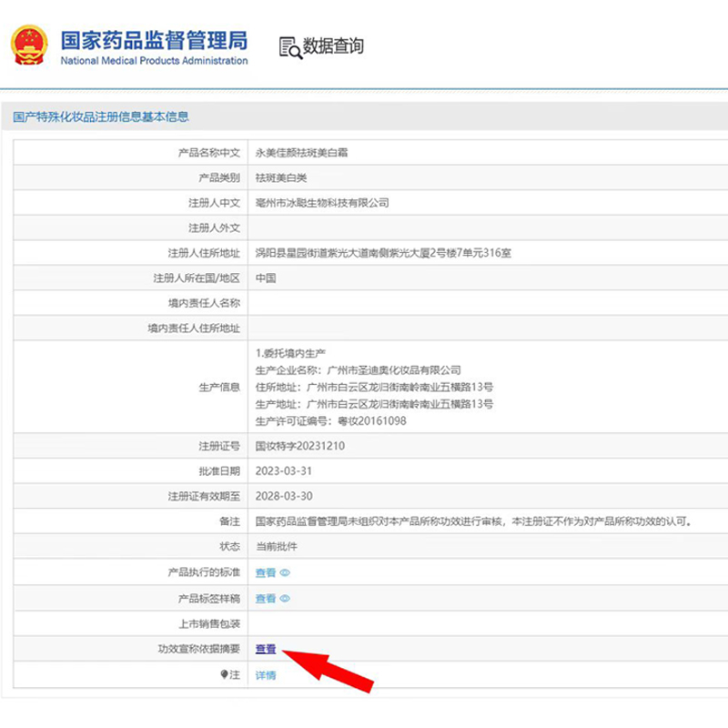The width and height of the screenshot is (728, 728).
Task: Click the pin icon next to 注
Action: coord(224,673)
